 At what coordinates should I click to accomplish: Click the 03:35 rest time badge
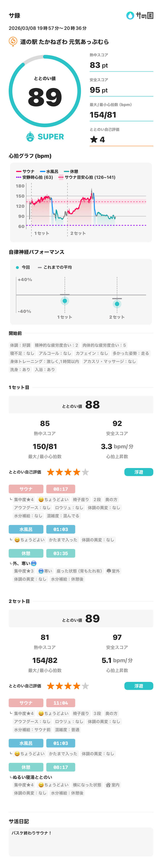pyautogui.click(x=61, y=553)
